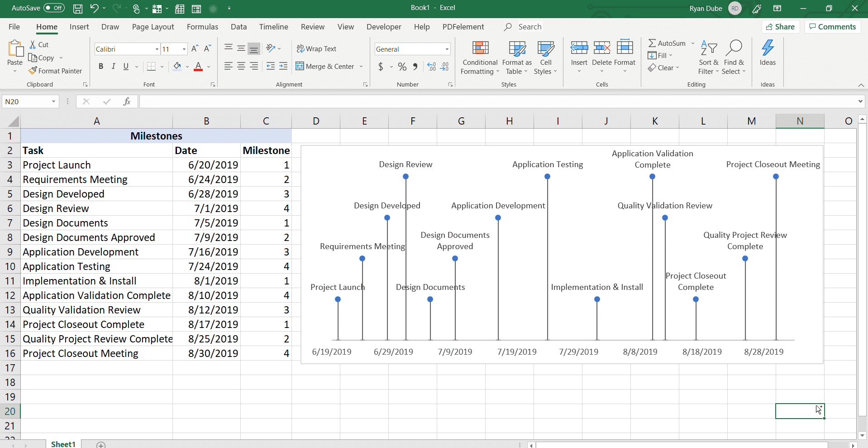868x448 pixels.
Task: Click the Percent Style icon
Action: coord(402,66)
